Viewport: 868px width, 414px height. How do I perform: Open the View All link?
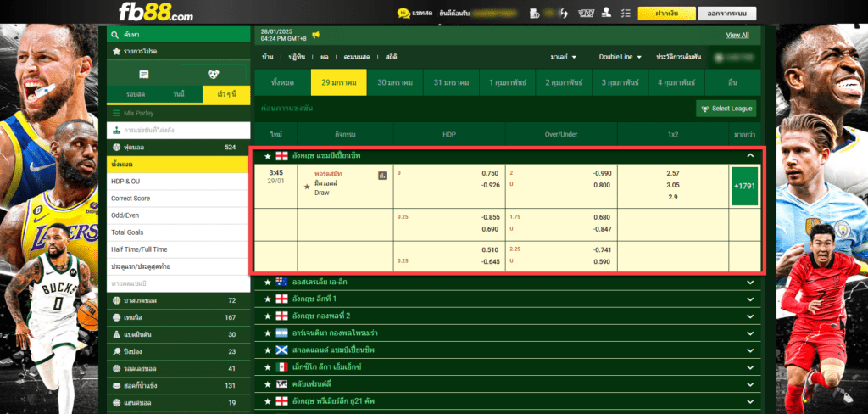(737, 35)
